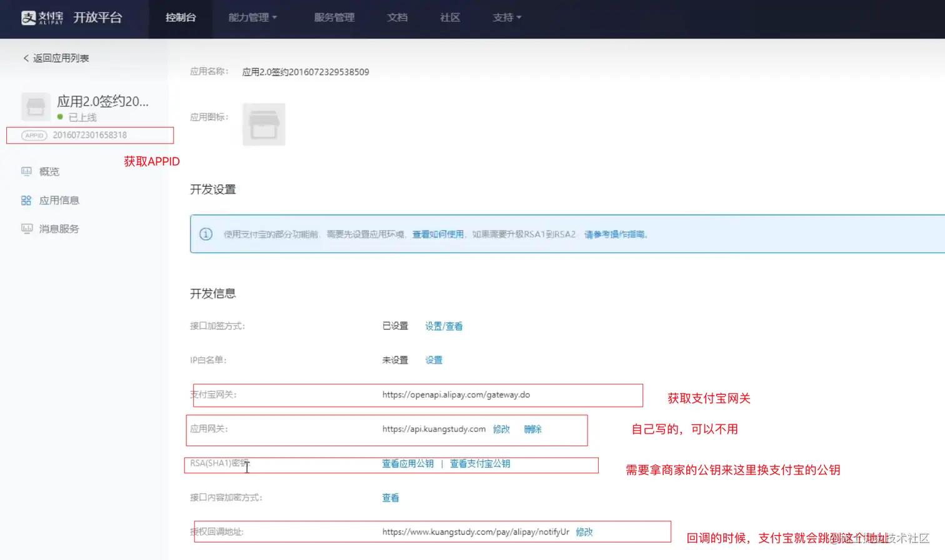Open the 文档 menu

(x=397, y=17)
